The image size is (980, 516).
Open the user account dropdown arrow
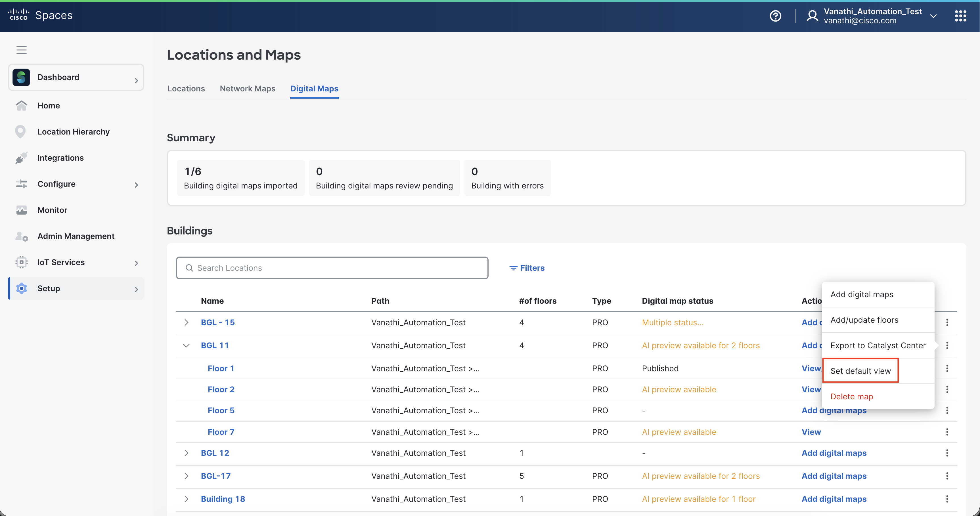(x=933, y=16)
